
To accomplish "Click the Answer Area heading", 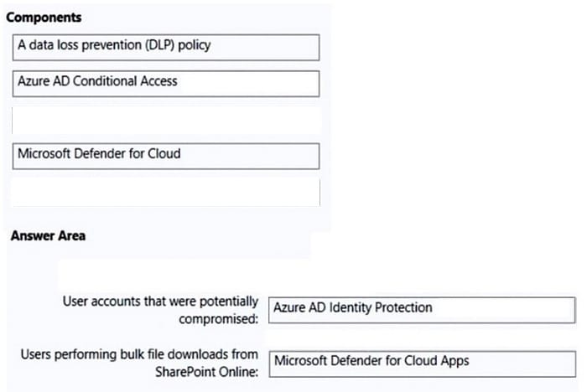I will point(48,235).
